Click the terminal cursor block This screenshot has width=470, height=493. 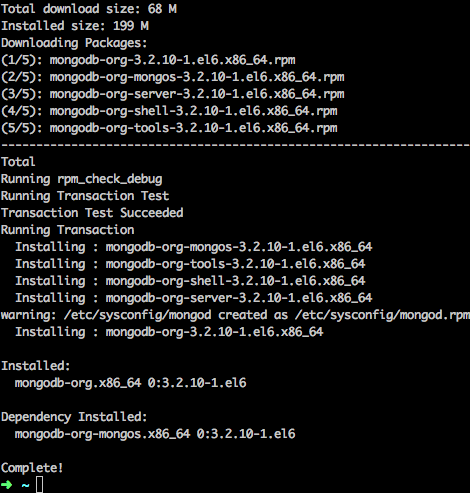pos(39,484)
